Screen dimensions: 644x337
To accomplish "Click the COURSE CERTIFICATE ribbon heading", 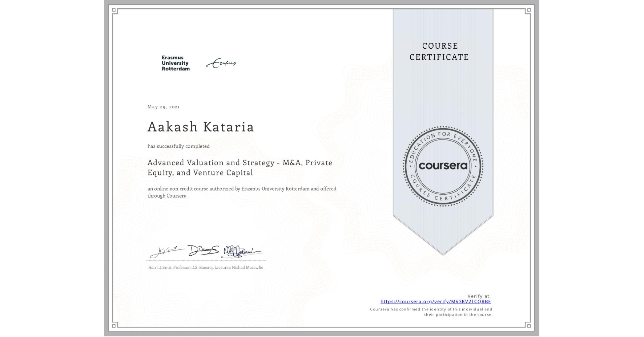I will [439, 51].
